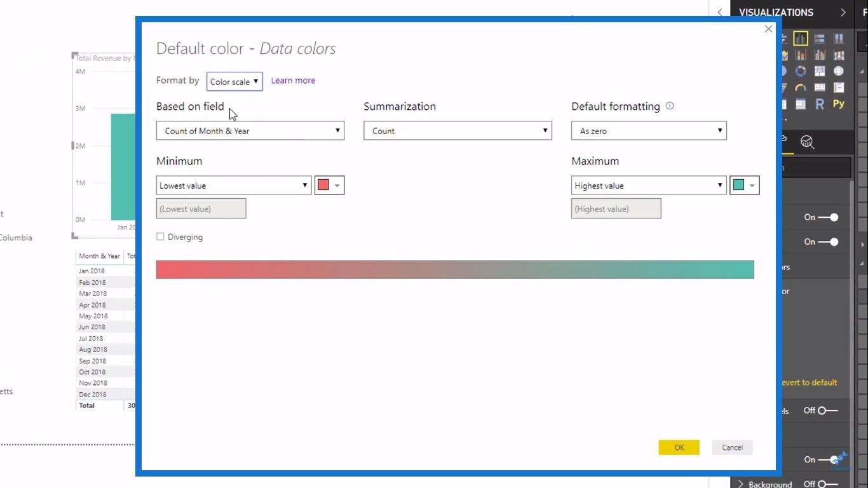The height and width of the screenshot is (488, 868).
Task: Open the Default formatting As zero dropdown
Action: [x=649, y=131]
